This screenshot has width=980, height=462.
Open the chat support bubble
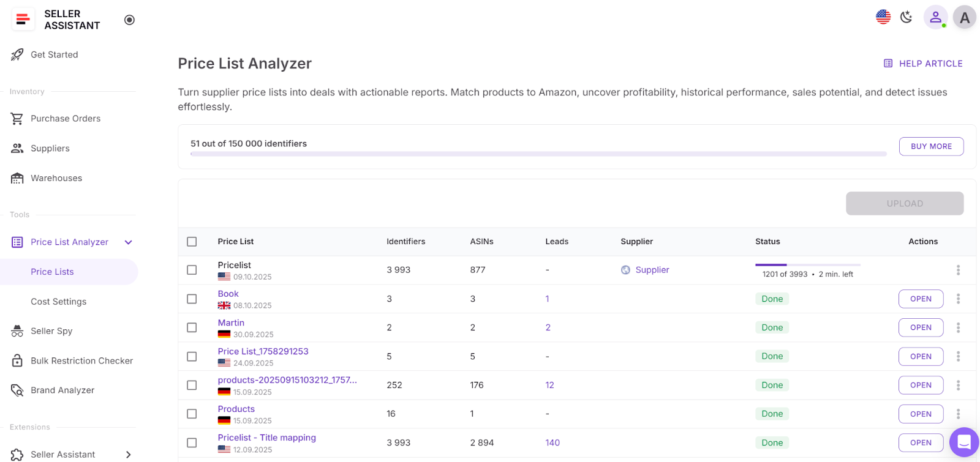pyautogui.click(x=963, y=442)
